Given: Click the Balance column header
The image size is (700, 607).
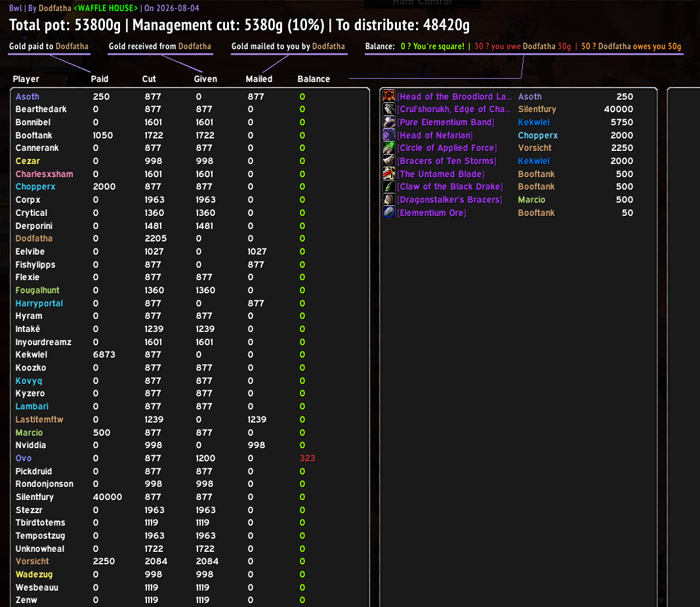Looking at the screenshot, I should coord(314,79).
